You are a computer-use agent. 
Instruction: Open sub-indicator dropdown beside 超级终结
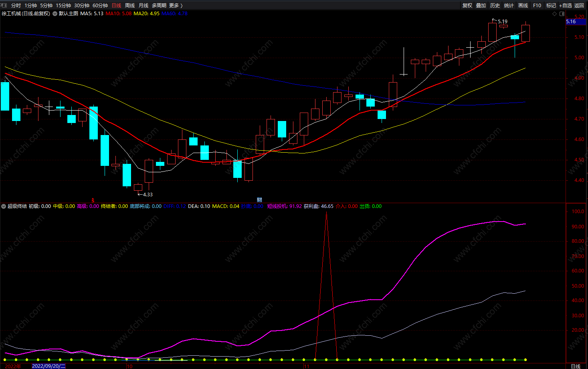[x=4, y=206]
